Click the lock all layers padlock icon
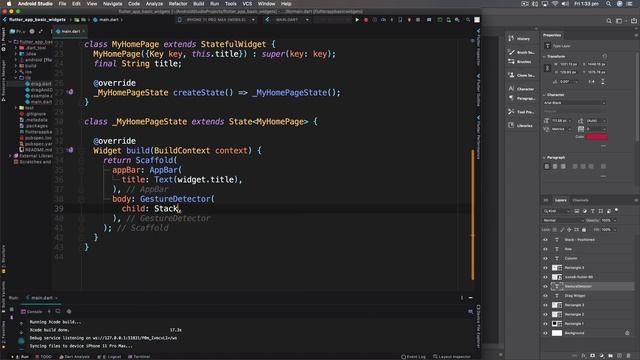Viewport: 640px width, 360px height. (x=584, y=230)
